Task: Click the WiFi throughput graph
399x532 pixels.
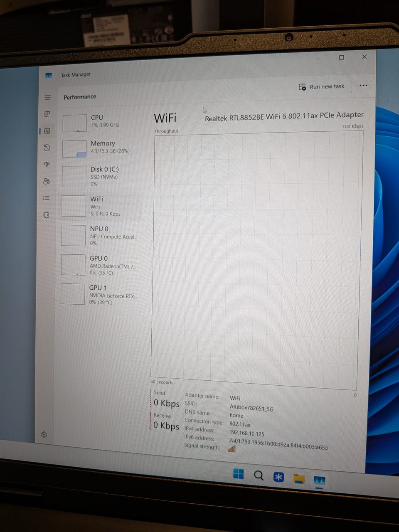Action: [256, 260]
